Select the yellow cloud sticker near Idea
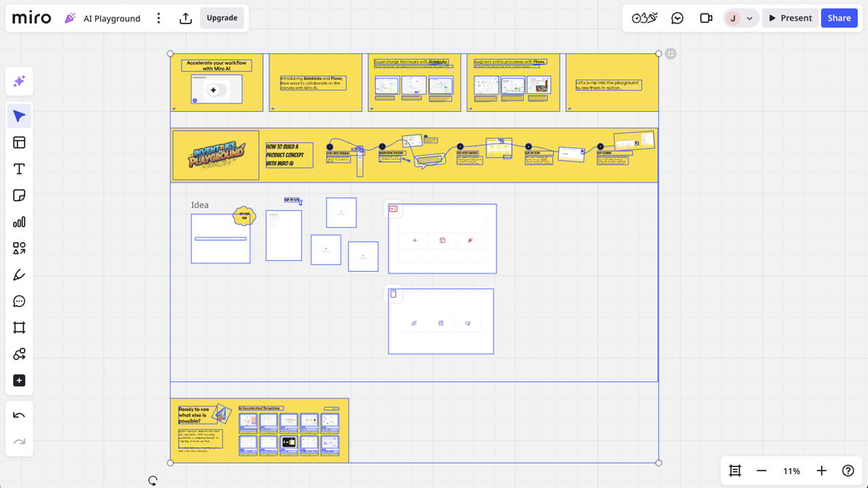The width and height of the screenshot is (868, 488). tap(244, 216)
